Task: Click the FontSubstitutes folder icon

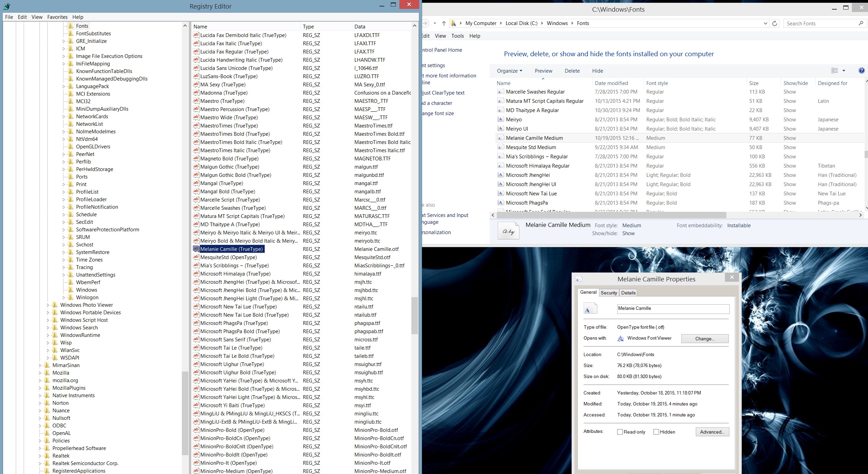Action: pos(71,34)
